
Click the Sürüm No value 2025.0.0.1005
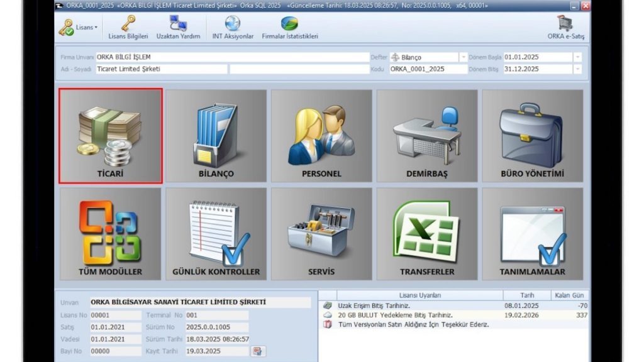[x=217, y=327]
